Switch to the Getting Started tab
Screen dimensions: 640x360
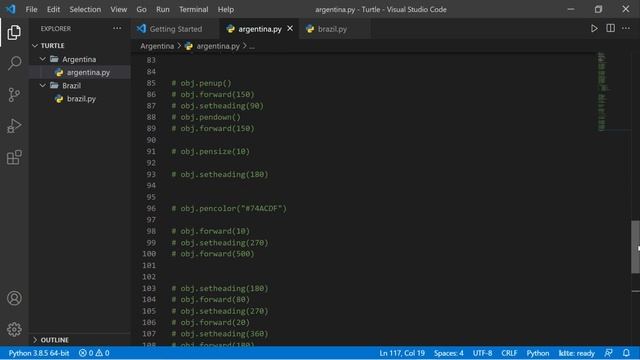[175, 29]
